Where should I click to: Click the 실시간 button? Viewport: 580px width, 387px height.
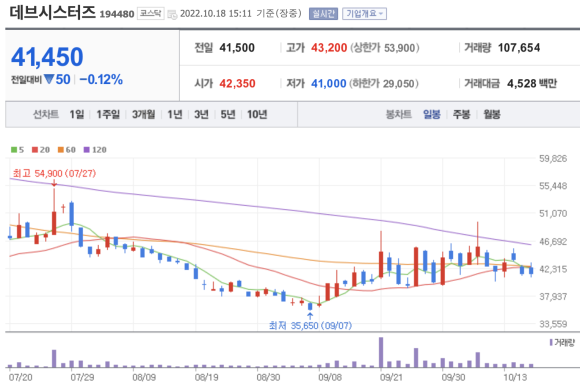pos(323,14)
